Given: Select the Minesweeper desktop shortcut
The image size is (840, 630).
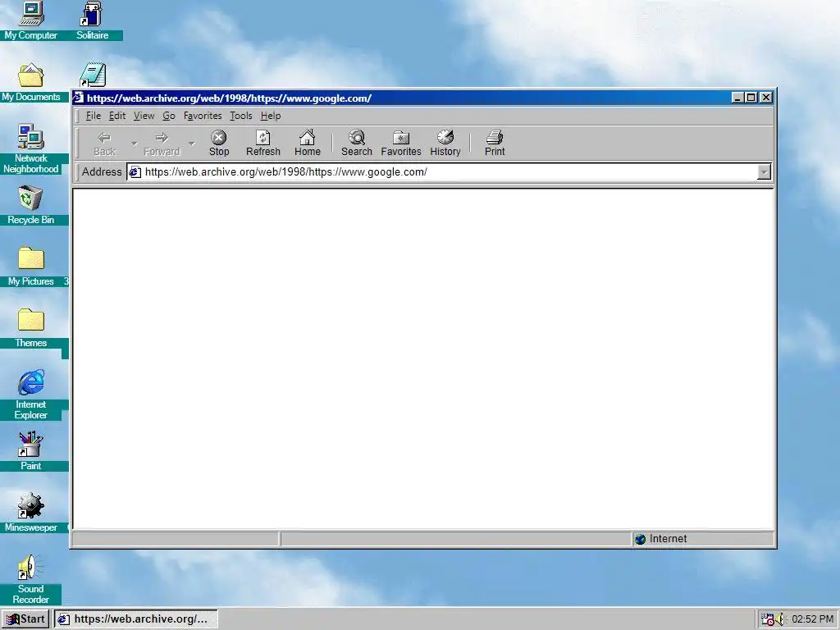Looking at the screenshot, I should [x=31, y=513].
